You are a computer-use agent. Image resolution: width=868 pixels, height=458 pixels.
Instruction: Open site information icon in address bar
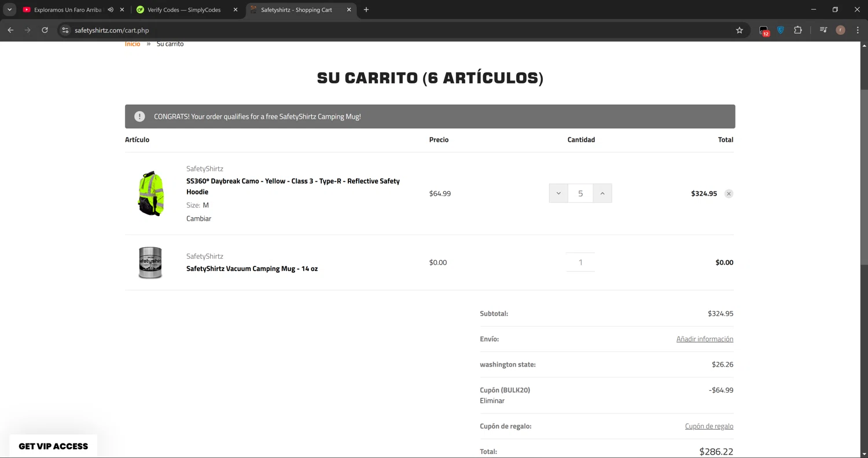[x=65, y=30]
